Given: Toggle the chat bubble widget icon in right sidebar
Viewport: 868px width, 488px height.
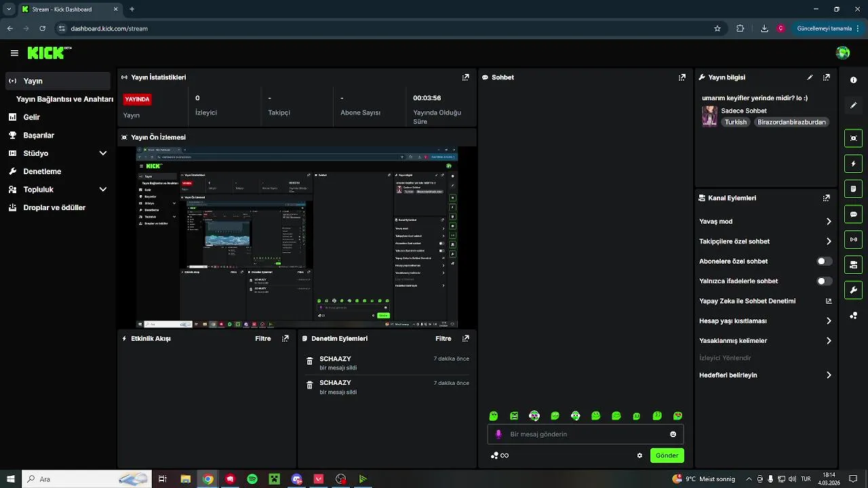Looking at the screenshot, I should (853, 214).
